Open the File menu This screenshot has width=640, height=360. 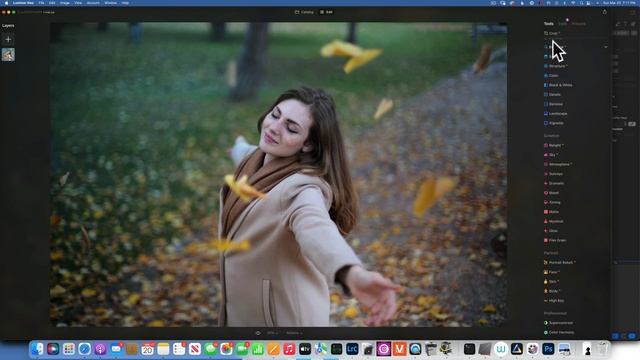41,3
